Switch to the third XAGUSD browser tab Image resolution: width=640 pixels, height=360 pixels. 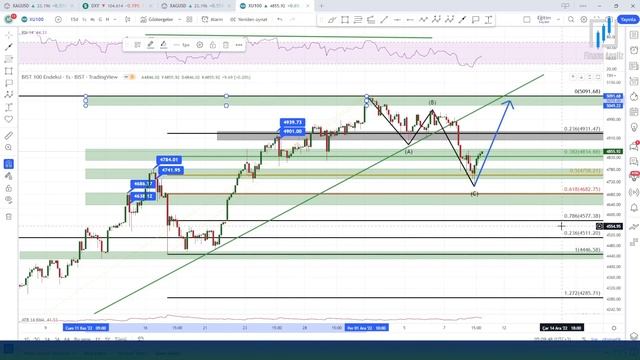[196, 6]
